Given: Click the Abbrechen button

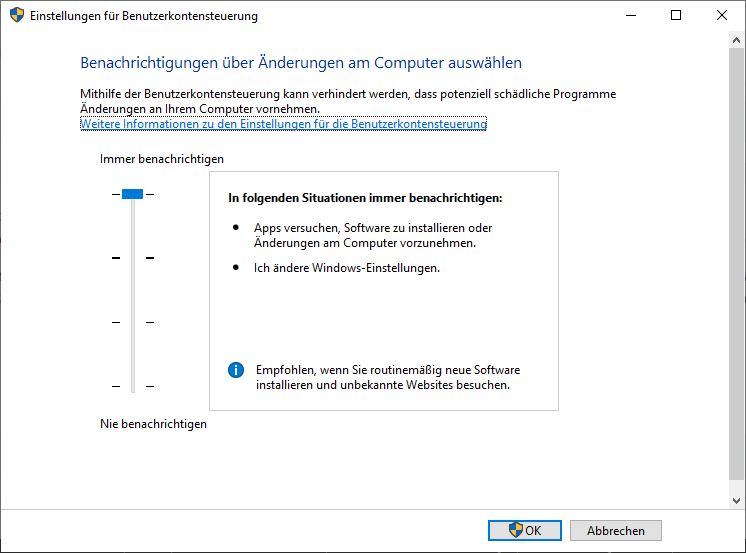Looking at the screenshot, I should point(616,530).
